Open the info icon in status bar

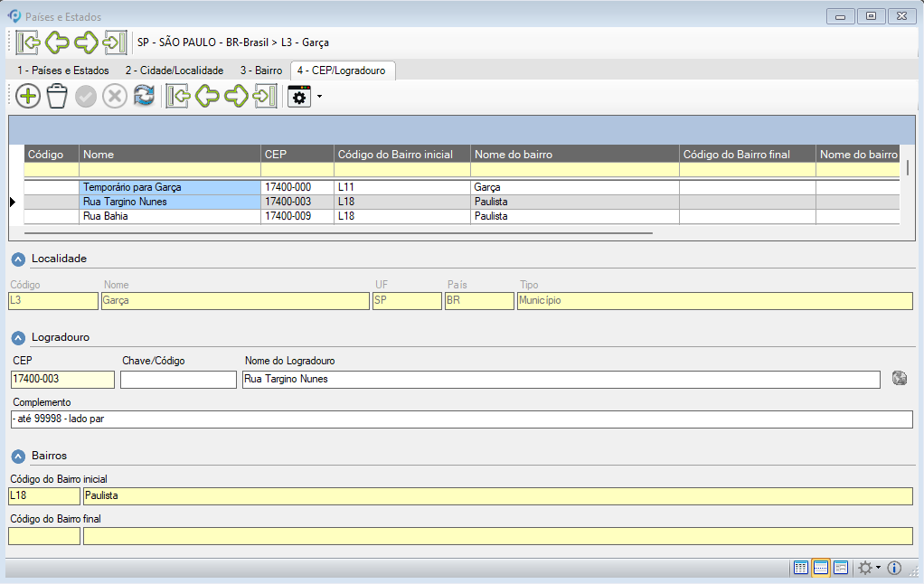(894, 568)
